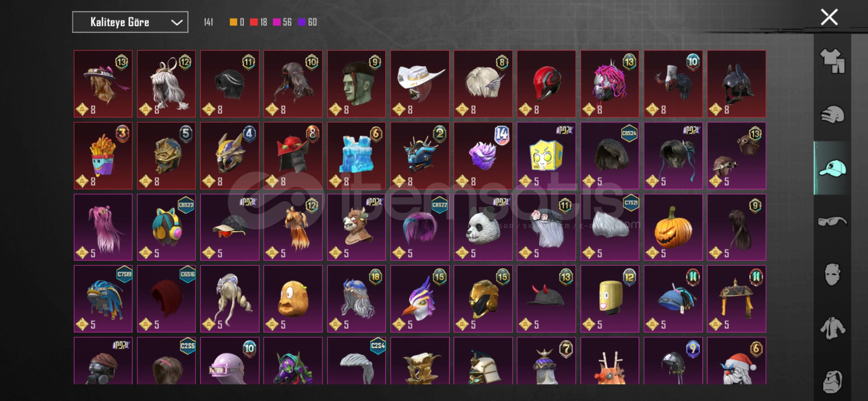868x401 pixels.
Task: Click the red rarity count swatch
Action: pos(254,22)
